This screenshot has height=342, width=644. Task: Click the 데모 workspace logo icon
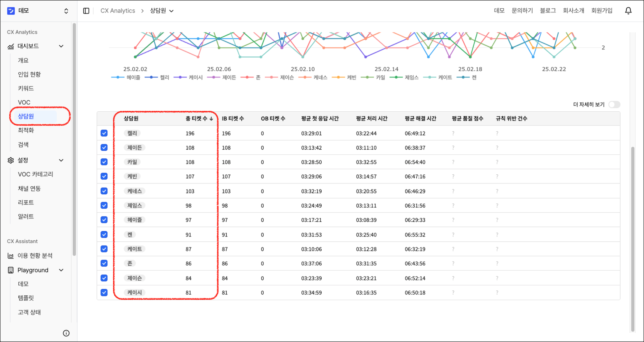point(10,10)
